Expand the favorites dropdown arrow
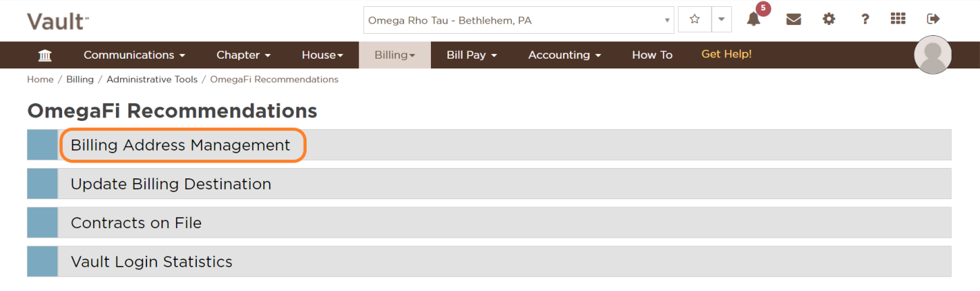The image size is (980, 291). tap(721, 19)
